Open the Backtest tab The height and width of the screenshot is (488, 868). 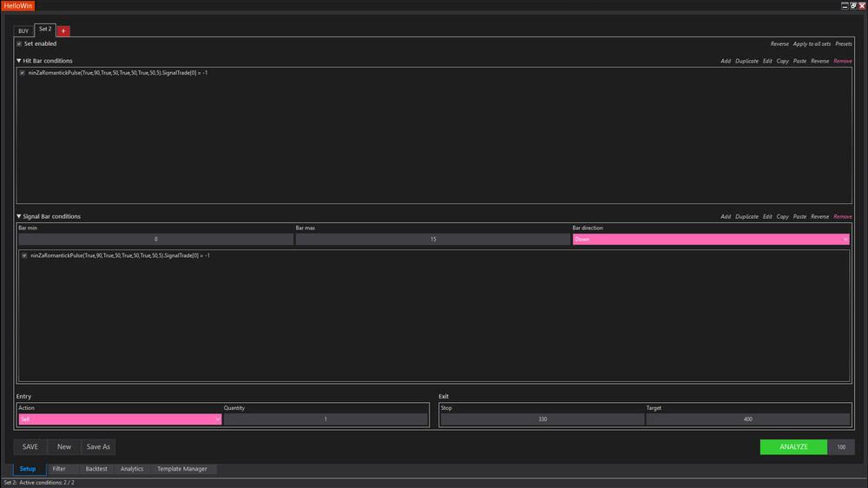[x=96, y=469]
